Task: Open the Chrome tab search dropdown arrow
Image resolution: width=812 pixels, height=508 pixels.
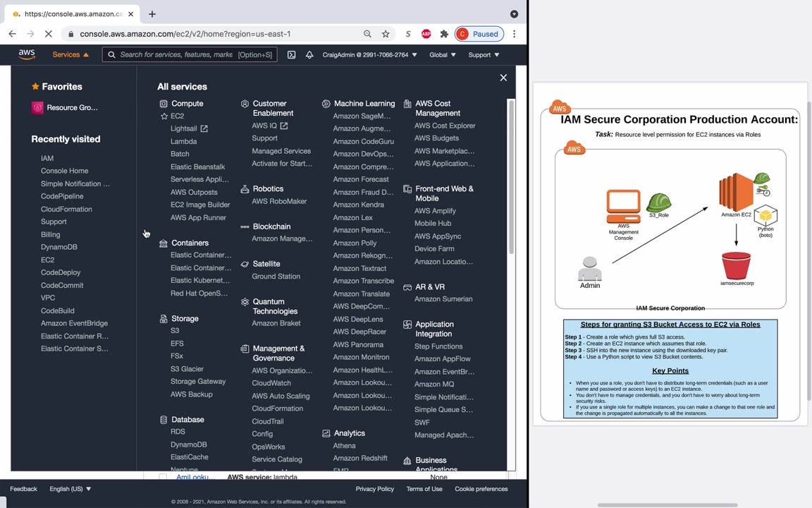Action: (x=515, y=14)
